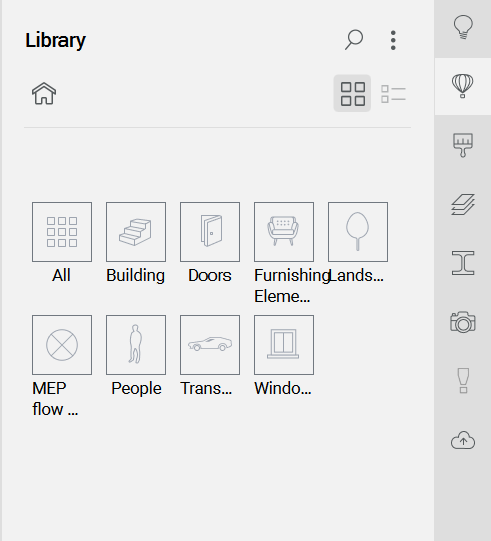Screen dimensions: 491x541
Task: Open the Landscape tree category
Action: pyautogui.click(x=358, y=232)
